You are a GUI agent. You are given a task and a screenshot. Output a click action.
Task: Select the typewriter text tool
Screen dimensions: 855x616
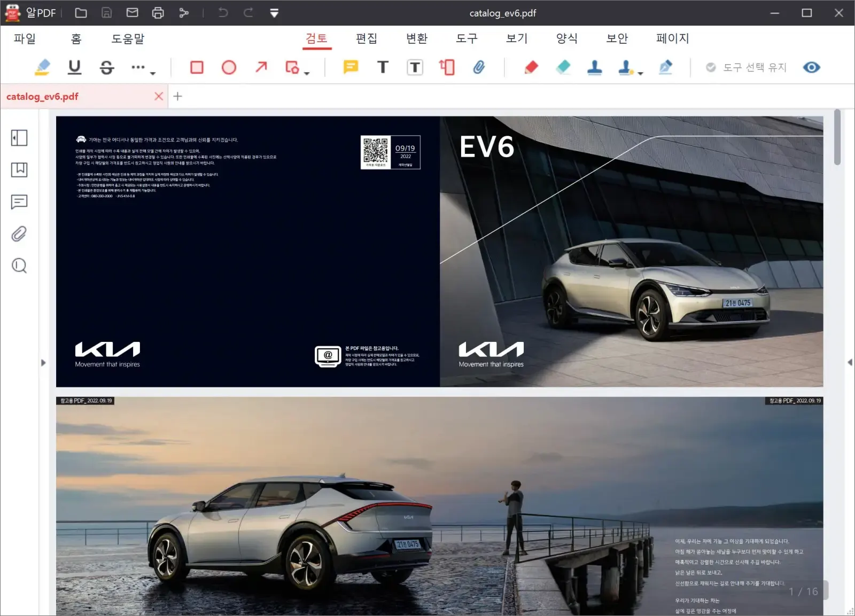(383, 67)
